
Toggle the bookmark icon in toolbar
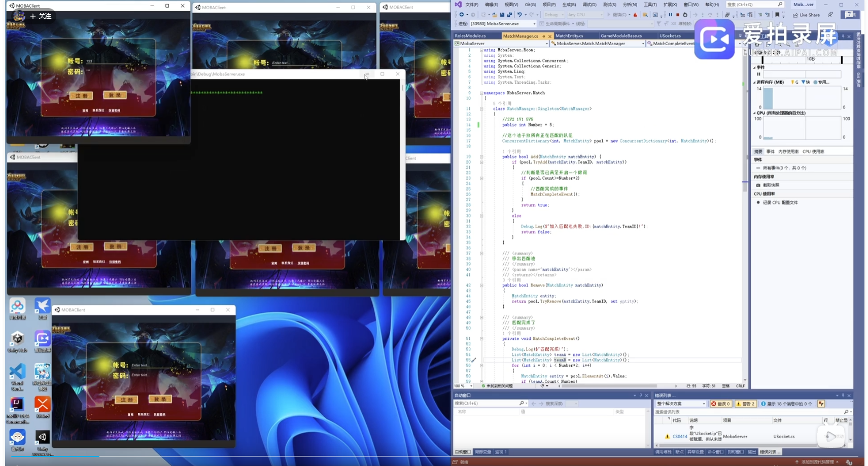point(777,15)
